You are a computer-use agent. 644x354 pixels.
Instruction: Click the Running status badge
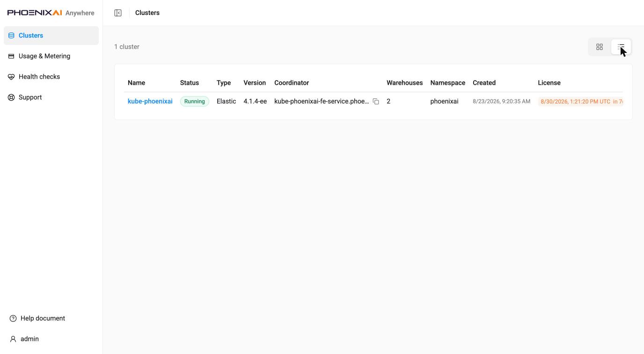pos(195,101)
